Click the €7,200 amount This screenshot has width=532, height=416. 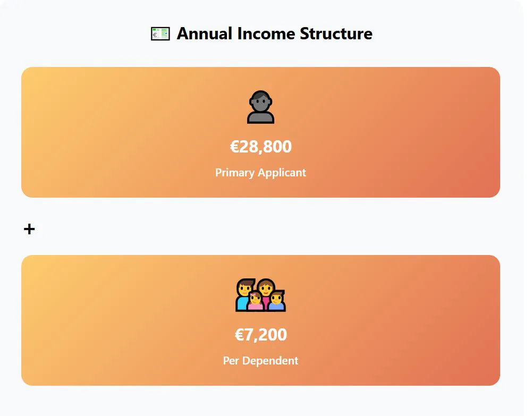tap(260, 335)
